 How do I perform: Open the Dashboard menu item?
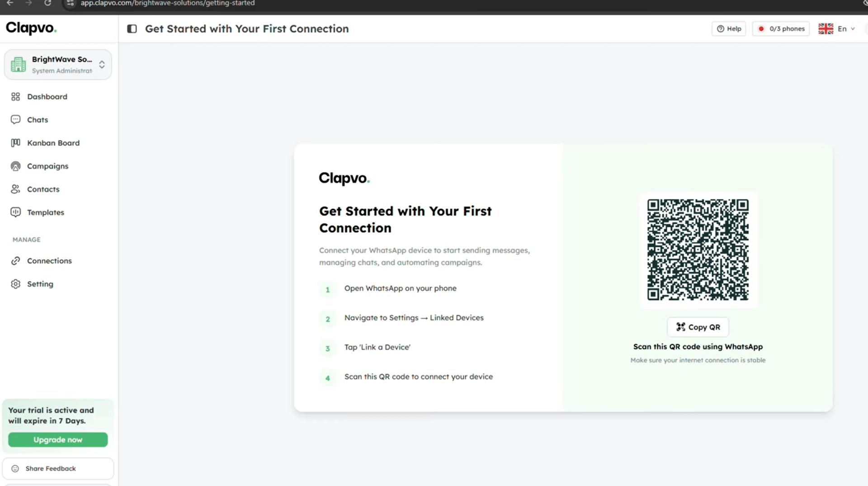(x=47, y=97)
